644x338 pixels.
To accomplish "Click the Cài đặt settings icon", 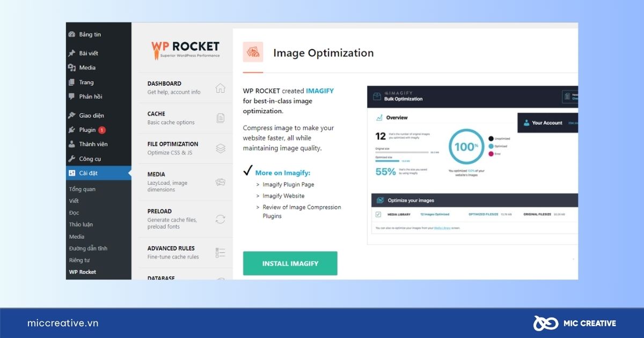I will [71, 173].
